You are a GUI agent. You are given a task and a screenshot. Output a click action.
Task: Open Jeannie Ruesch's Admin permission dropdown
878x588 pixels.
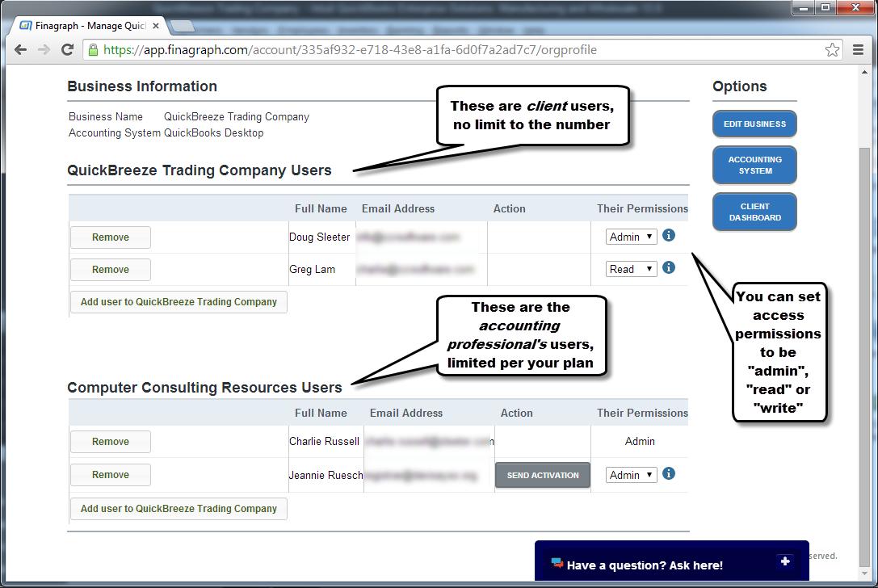[631, 476]
